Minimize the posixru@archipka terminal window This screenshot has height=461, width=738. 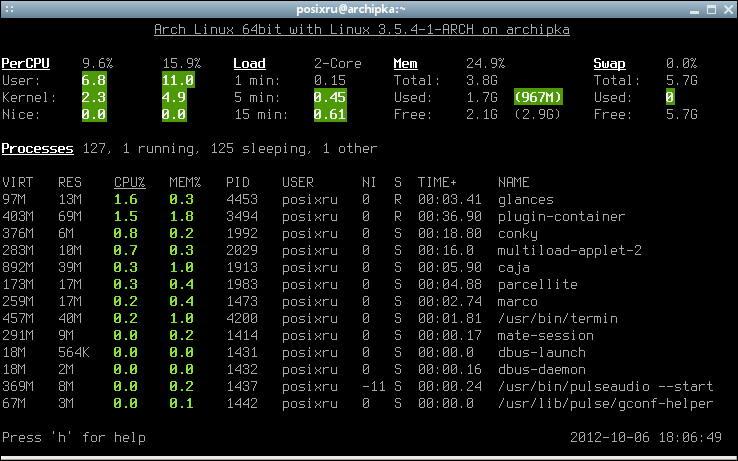point(694,10)
